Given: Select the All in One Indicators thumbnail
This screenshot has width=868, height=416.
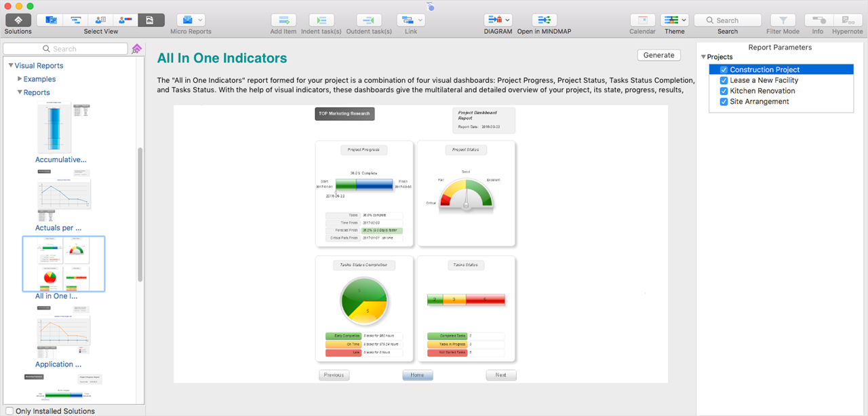Looking at the screenshot, I should tap(64, 263).
